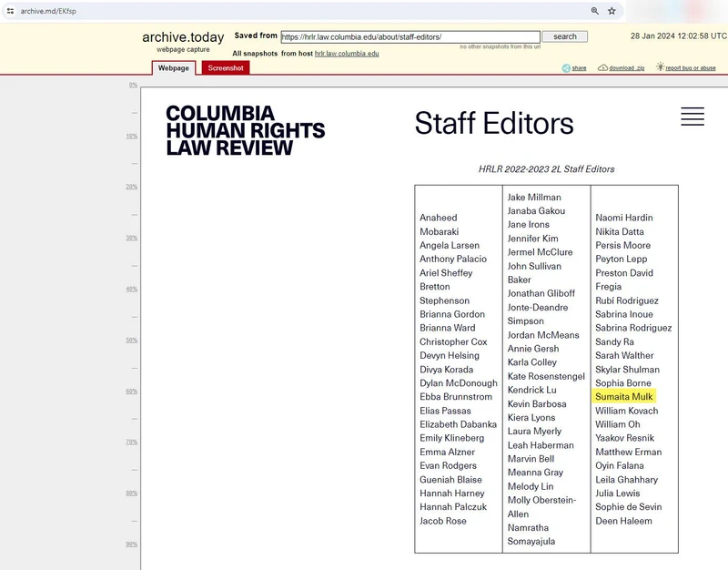Click the browser zoom magnifier icon

(595, 11)
